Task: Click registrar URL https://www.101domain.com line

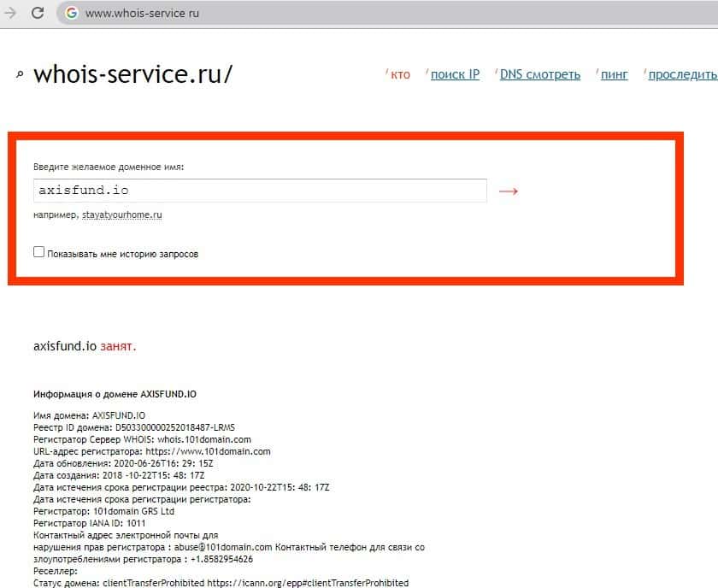Action: 152,451
